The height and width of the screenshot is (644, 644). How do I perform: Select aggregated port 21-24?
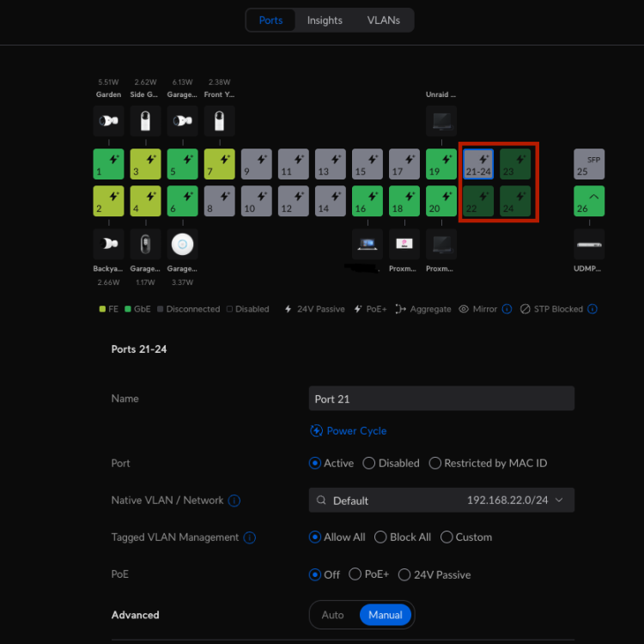pyautogui.click(x=478, y=164)
